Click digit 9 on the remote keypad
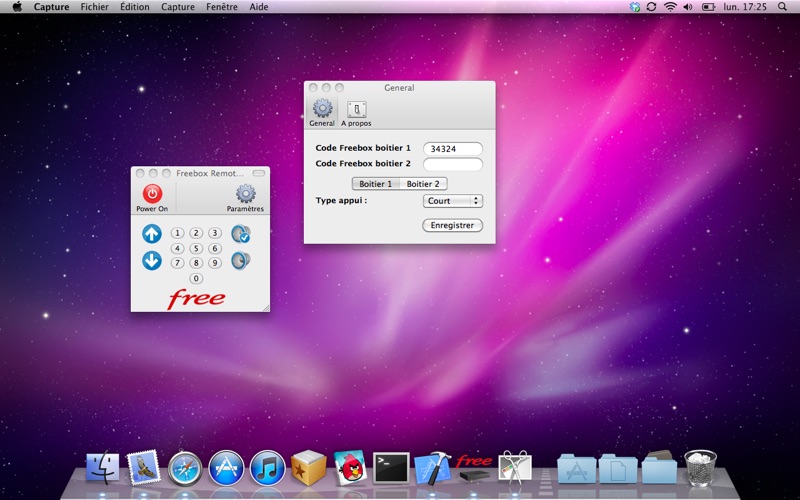Image resolution: width=800 pixels, height=500 pixels. [215, 263]
